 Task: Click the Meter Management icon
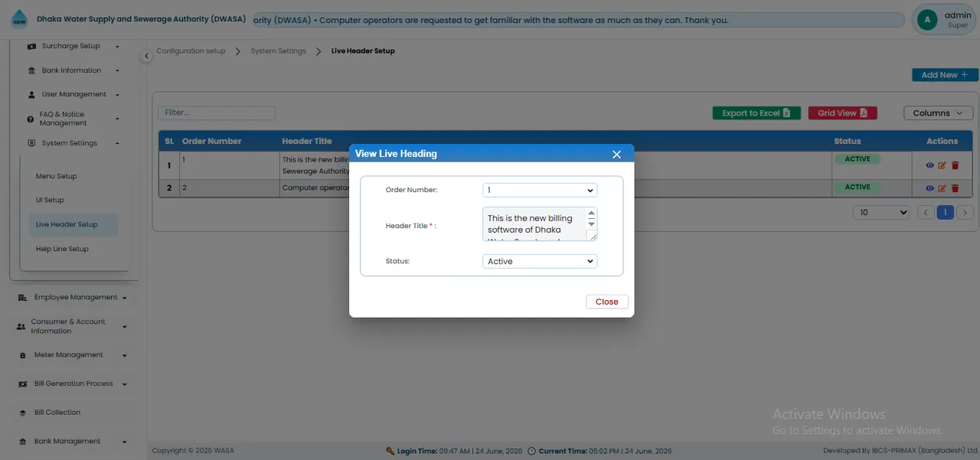[x=21, y=355]
